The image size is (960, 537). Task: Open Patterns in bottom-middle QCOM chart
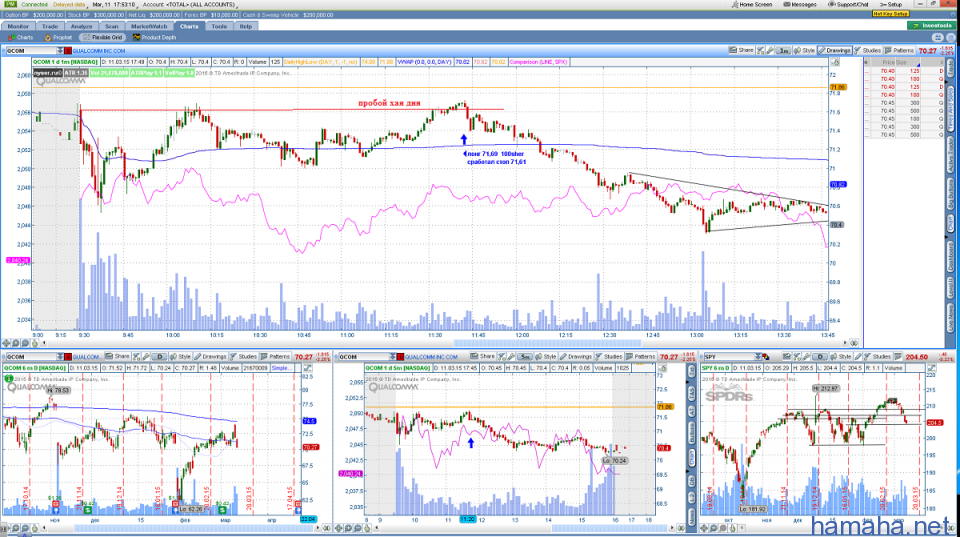(x=640, y=356)
